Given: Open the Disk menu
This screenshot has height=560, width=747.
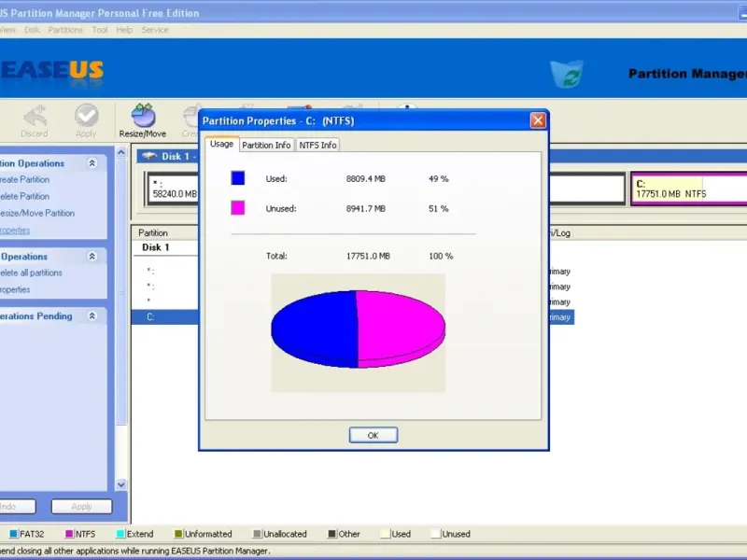Looking at the screenshot, I should pyautogui.click(x=32, y=30).
